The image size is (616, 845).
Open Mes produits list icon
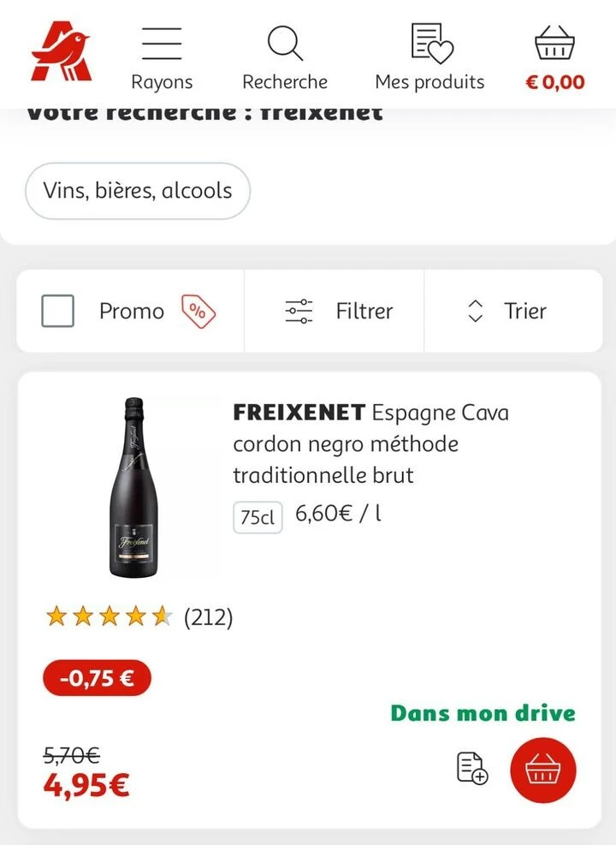point(431,43)
